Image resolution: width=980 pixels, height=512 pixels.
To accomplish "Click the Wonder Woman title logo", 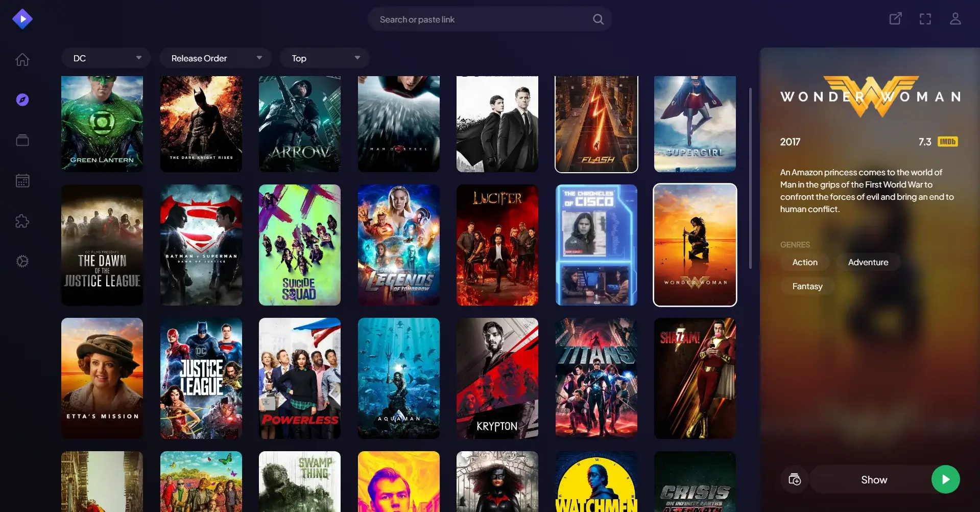I will 870,97.
